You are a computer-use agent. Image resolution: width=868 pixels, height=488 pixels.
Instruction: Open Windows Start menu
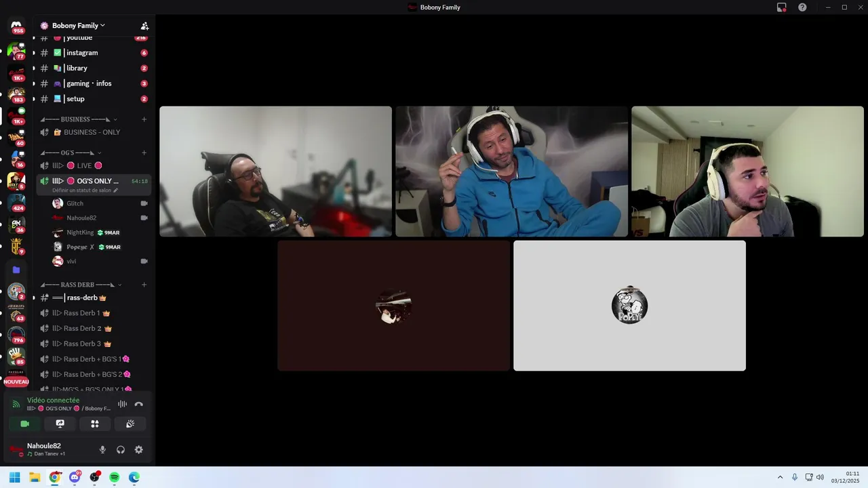click(15, 477)
